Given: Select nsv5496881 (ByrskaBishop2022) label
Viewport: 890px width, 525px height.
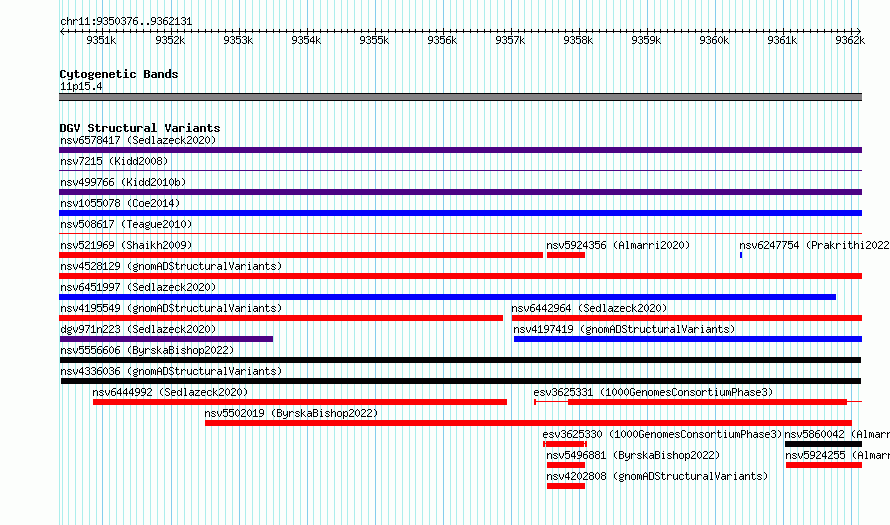Looking at the screenshot, I should coord(633,455).
